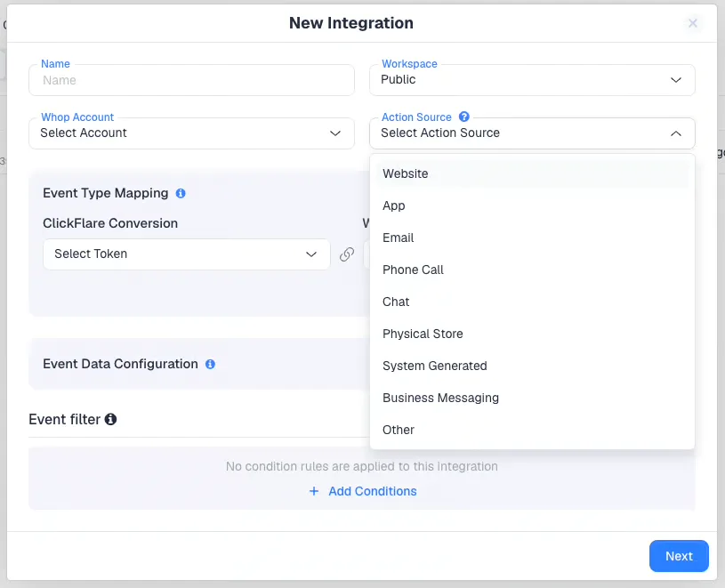
Task: Choose System Generated from the Action Source list
Action: 532,366
